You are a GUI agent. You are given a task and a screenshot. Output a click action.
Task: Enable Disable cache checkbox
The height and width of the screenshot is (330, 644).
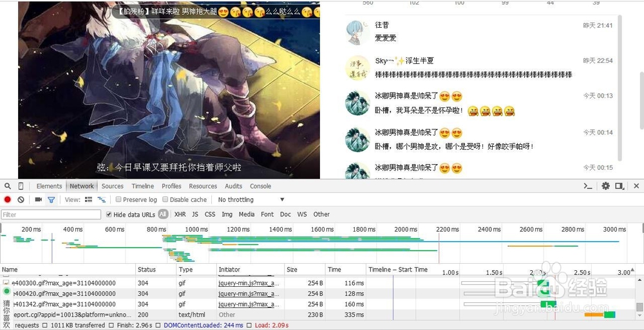pyautogui.click(x=165, y=199)
